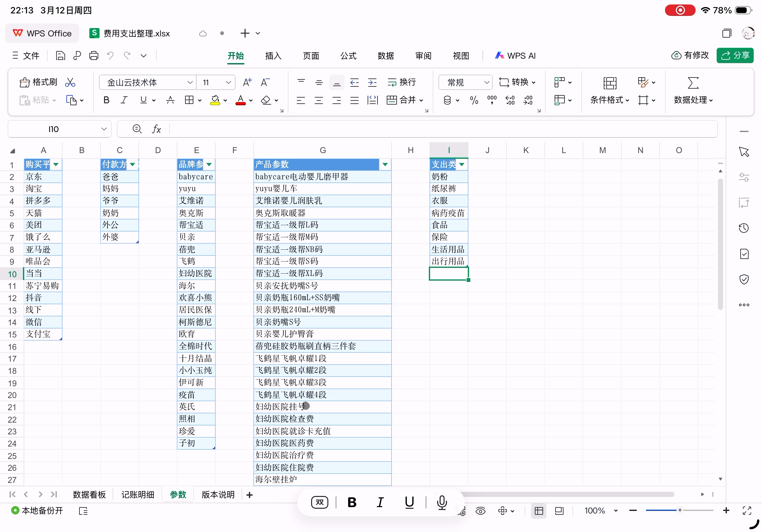Image resolution: width=762 pixels, height=532 pixels.
Task: Open the filter dropdown on 产品参数 header
Action: point(385,164)
